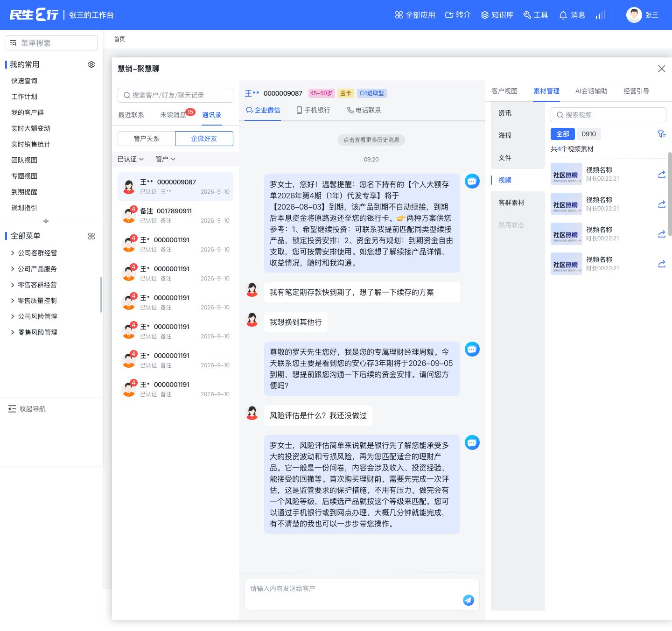
Task: Select 企微好友 segment toggle
Action: [204, 139]
